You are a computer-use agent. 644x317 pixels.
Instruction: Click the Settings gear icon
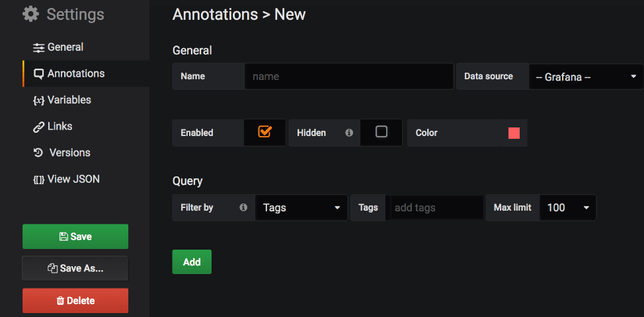30,14
